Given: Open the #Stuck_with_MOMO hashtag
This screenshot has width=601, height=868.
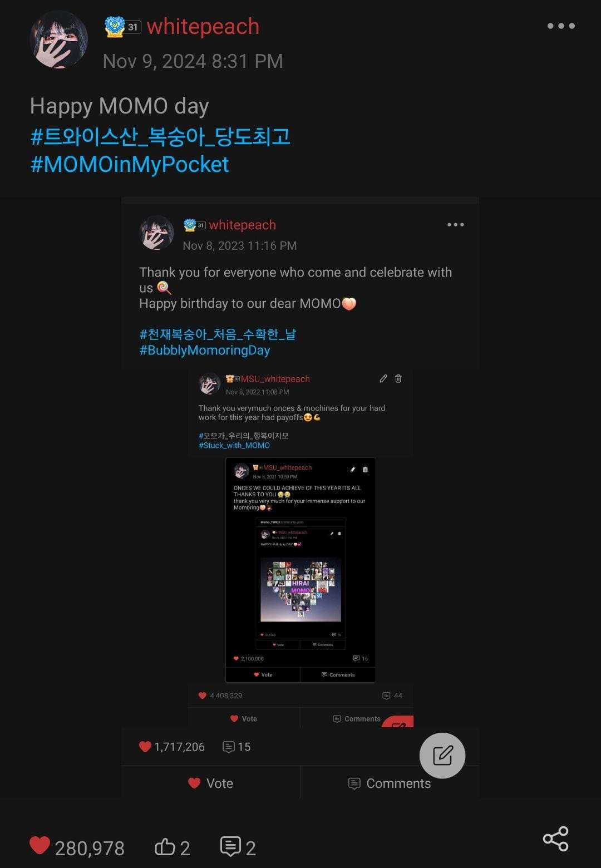Looking at the screenshot, I should point(234,445).
